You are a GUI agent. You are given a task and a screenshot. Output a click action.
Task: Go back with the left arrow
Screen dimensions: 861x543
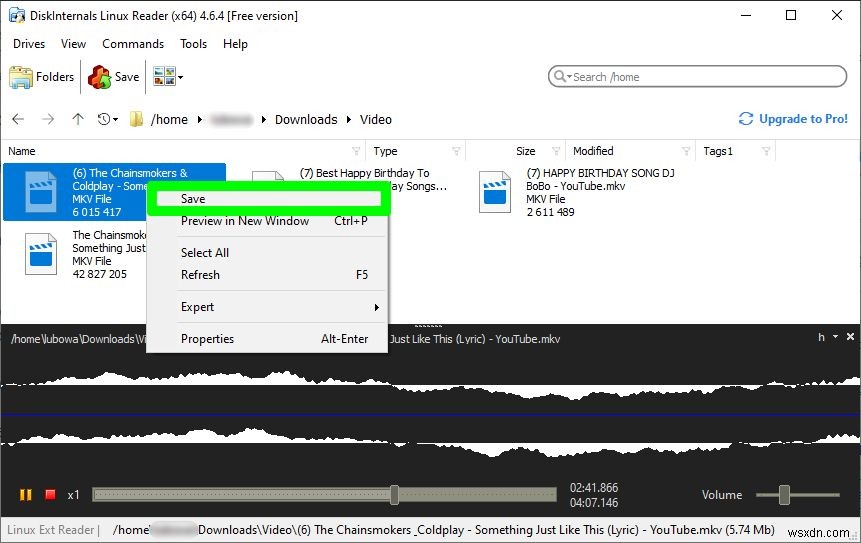pos(18,119)
